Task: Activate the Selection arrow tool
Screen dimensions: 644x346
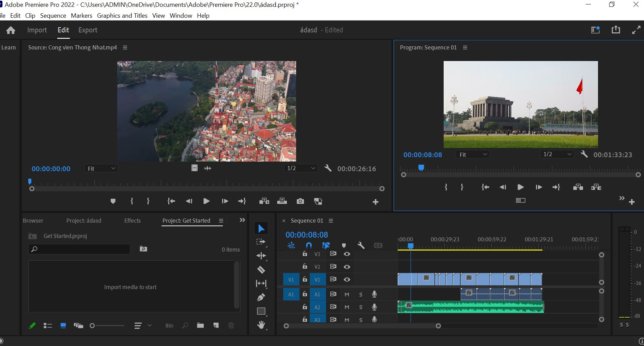Action: click(261, 228)
